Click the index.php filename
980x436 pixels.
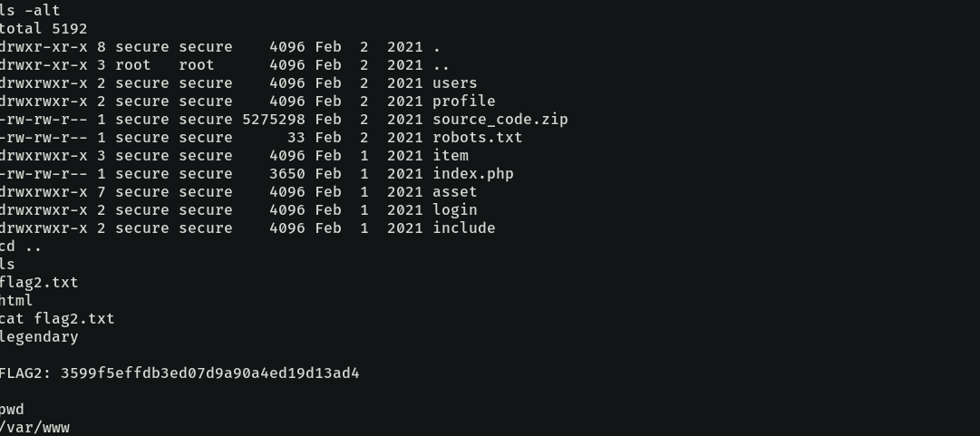[472, 174]
